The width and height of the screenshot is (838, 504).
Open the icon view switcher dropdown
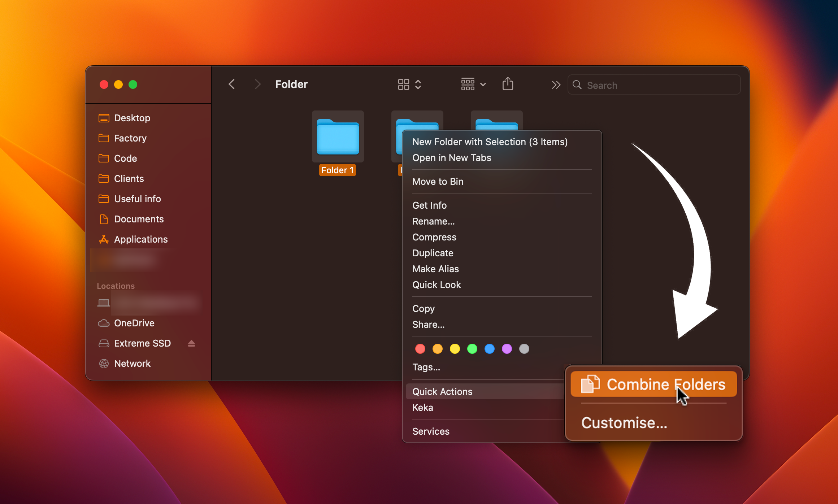[x=409, y=84]
